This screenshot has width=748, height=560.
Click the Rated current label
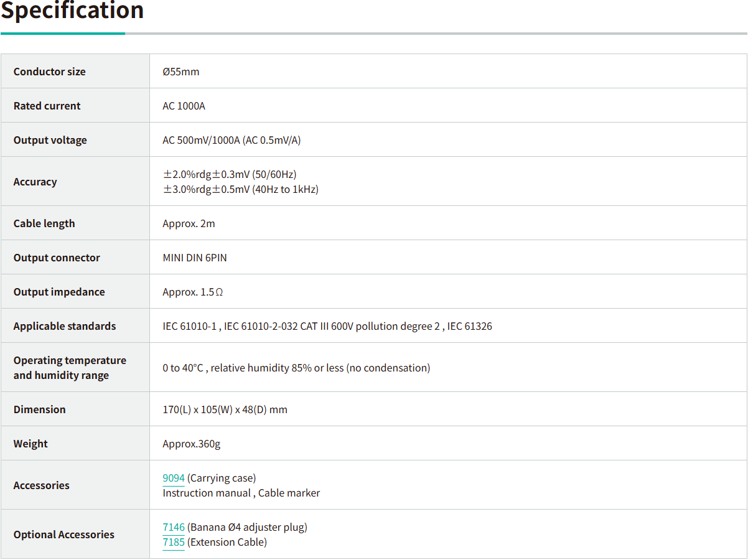click(47, 106)
